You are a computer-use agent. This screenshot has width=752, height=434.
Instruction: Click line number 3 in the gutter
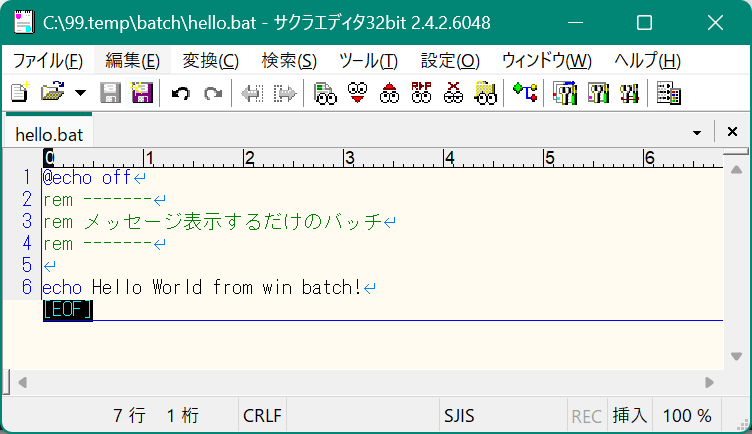click(27, 221)
